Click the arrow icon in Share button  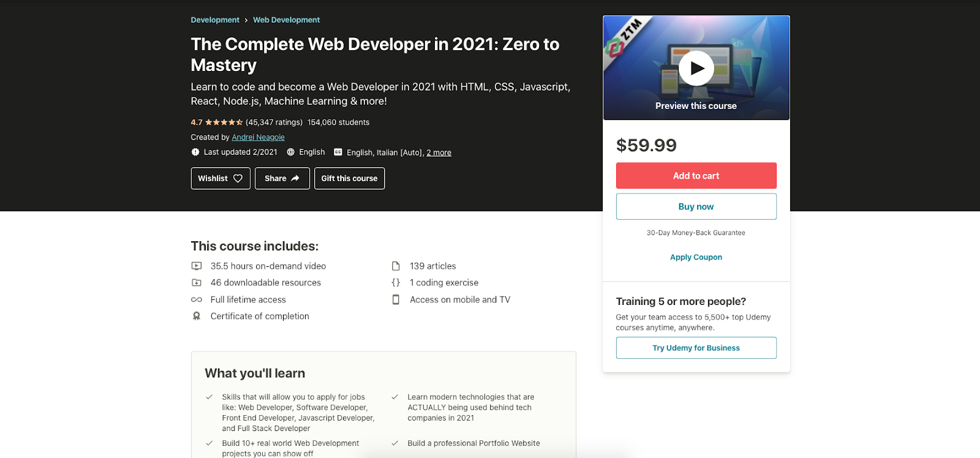pos(295,178)
